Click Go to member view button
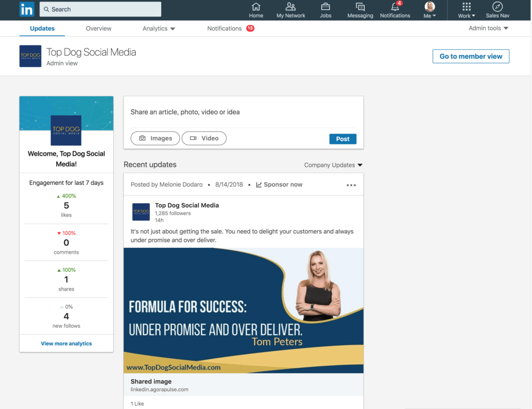 [471, 56]
